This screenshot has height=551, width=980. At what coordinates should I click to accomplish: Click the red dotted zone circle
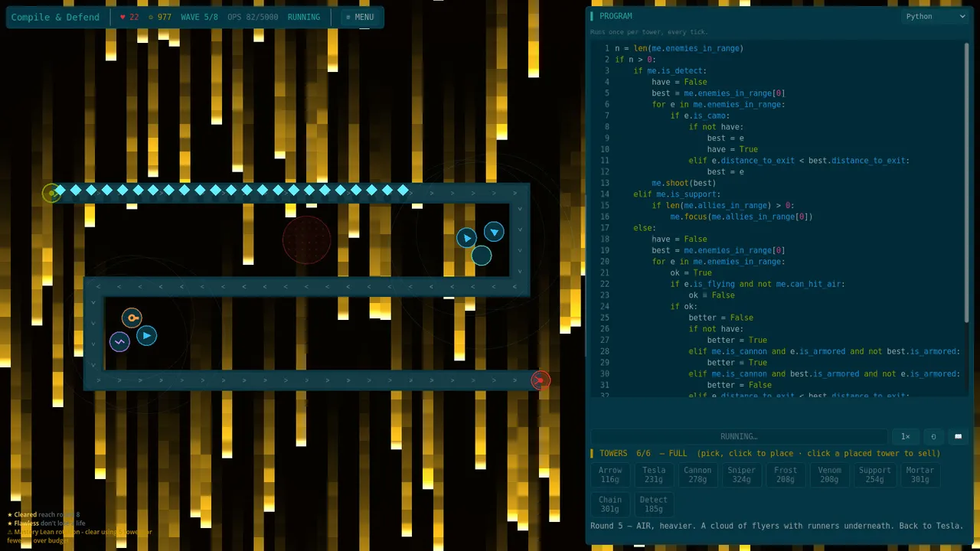pyautogui.click(x=306, y=240)
